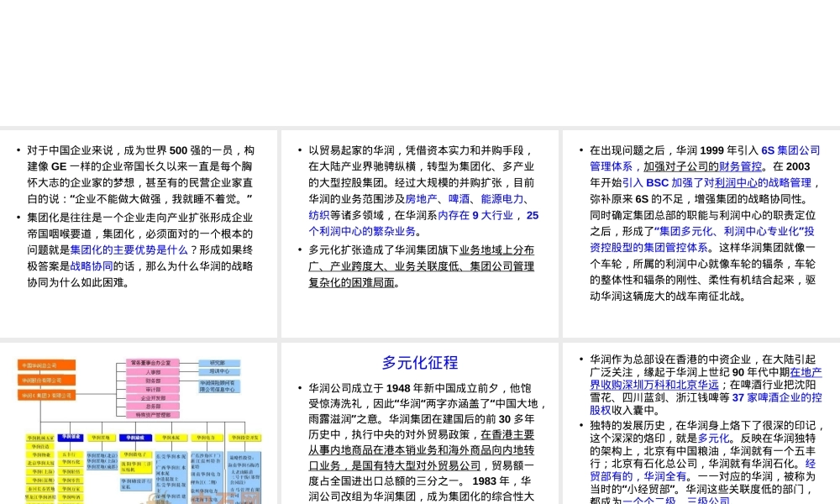The height and width of the screenshot is (504, 840).
Task: Click the blue text 集团化的主要优势是什么
Action: [129, 250]
